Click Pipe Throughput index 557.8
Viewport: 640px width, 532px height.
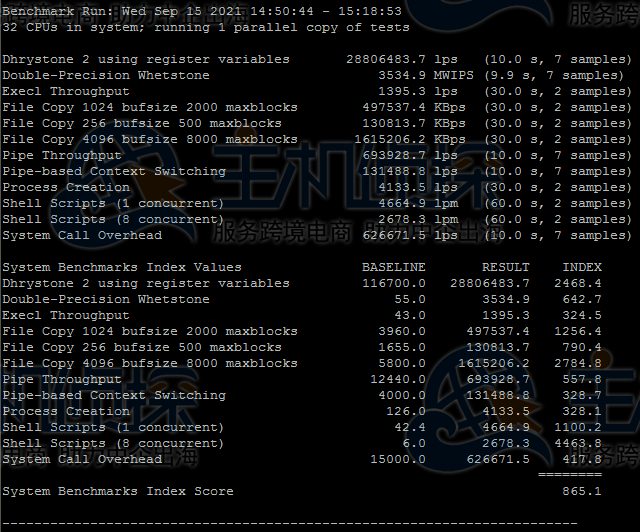tap(582, 379)
